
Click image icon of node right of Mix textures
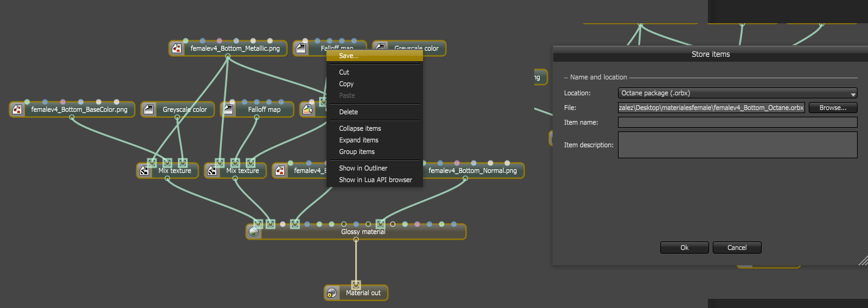[280, 171]
